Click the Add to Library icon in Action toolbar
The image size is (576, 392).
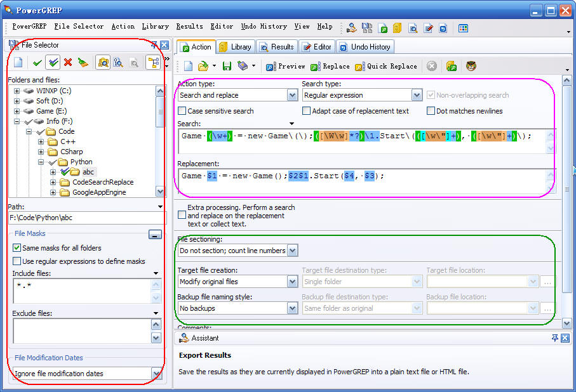coord(452,66)
